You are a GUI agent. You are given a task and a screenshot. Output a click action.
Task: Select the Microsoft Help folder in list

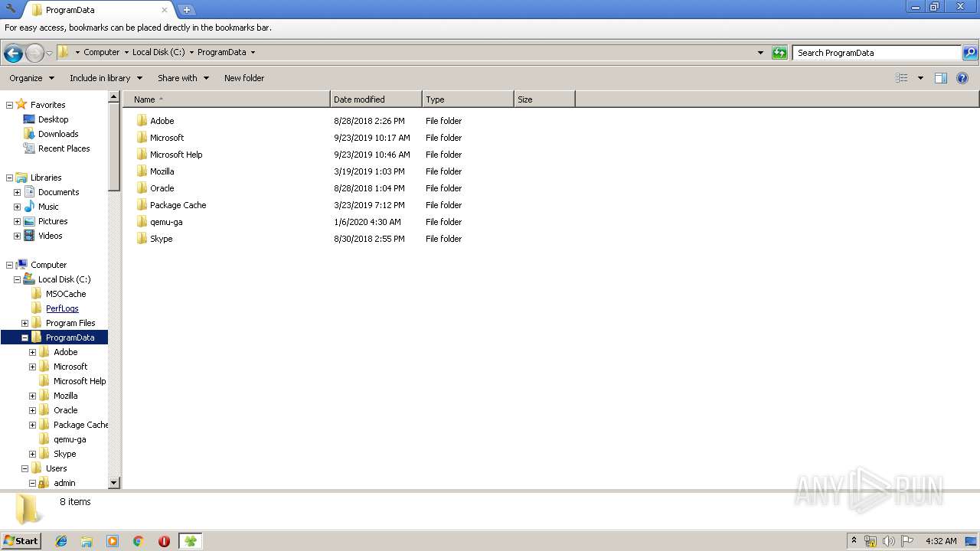point(176,155)
